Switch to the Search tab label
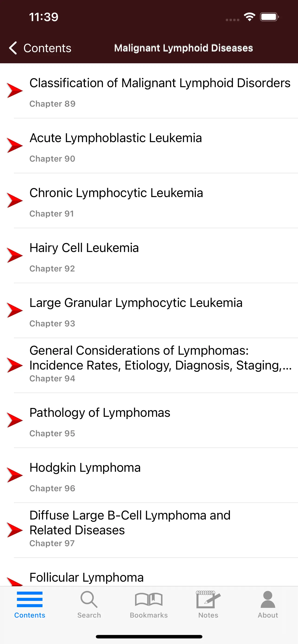298x644 pixels. (x=89, y=615)
